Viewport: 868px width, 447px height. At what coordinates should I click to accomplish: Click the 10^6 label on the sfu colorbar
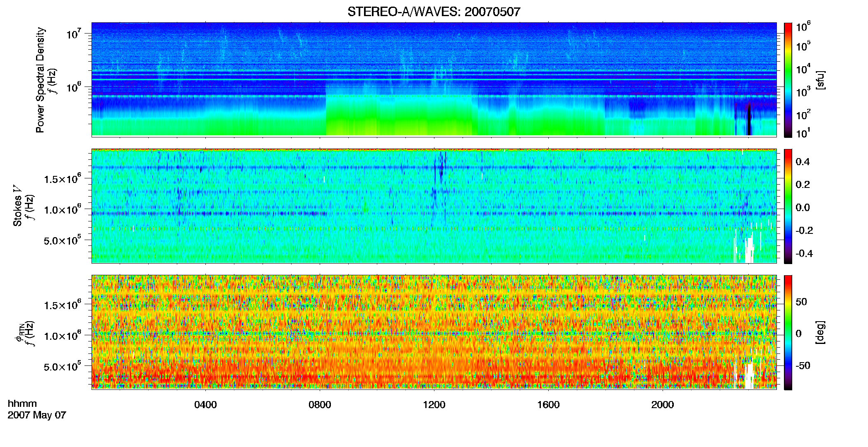pos(803,26)
